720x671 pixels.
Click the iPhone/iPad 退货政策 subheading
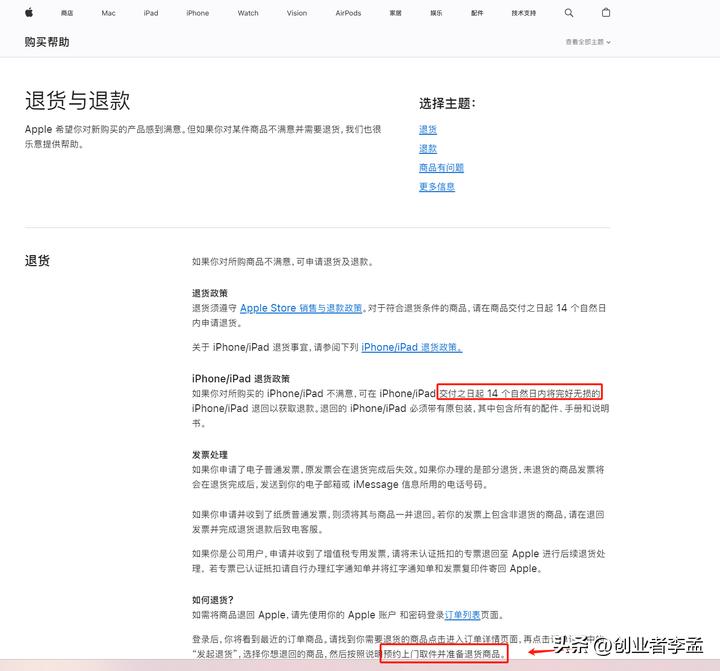pyautogui.click(x=241, y=378)
